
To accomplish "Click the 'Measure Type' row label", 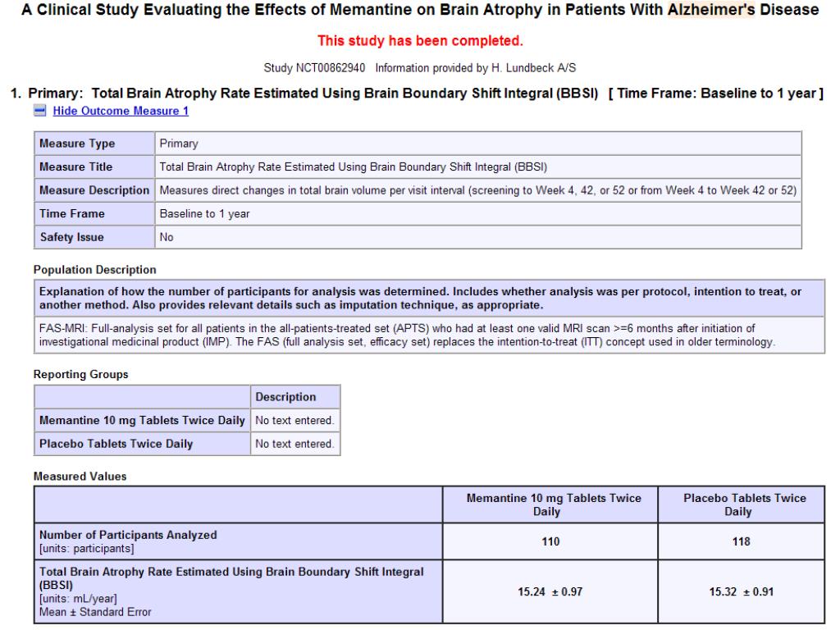I will pyautogui.click(x=77, y=144).
